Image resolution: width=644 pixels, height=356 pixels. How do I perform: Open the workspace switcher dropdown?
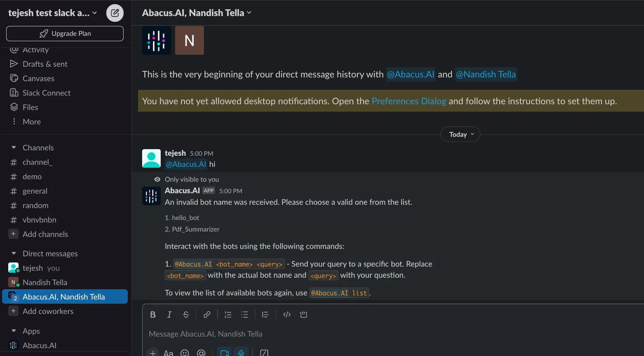click(52, 13)
